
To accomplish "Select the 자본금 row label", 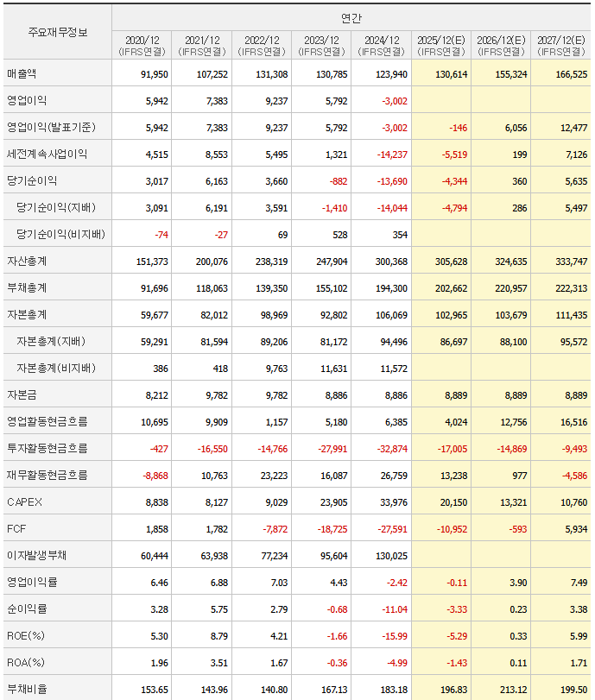I will pyautogui.click(x=22, y=395).
